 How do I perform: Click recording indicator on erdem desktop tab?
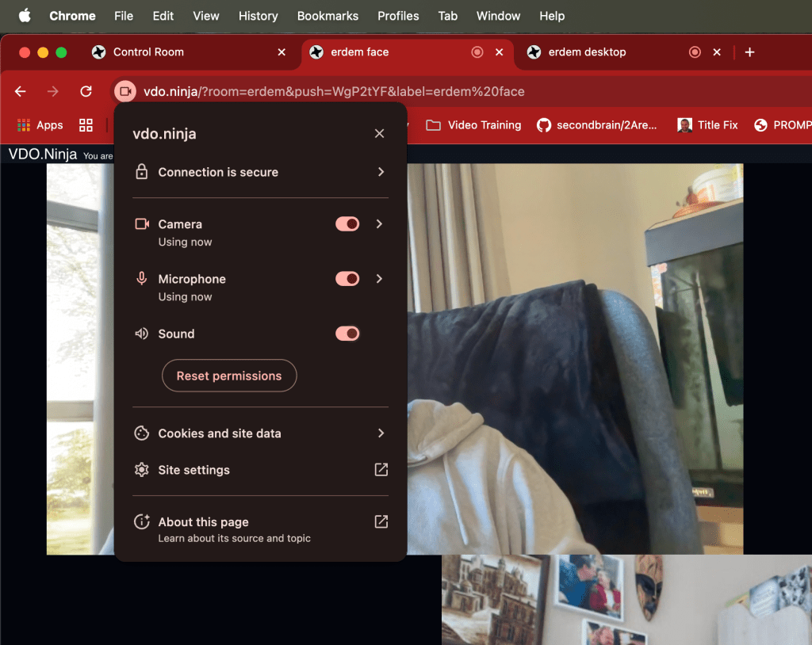(x=695, y=52)
